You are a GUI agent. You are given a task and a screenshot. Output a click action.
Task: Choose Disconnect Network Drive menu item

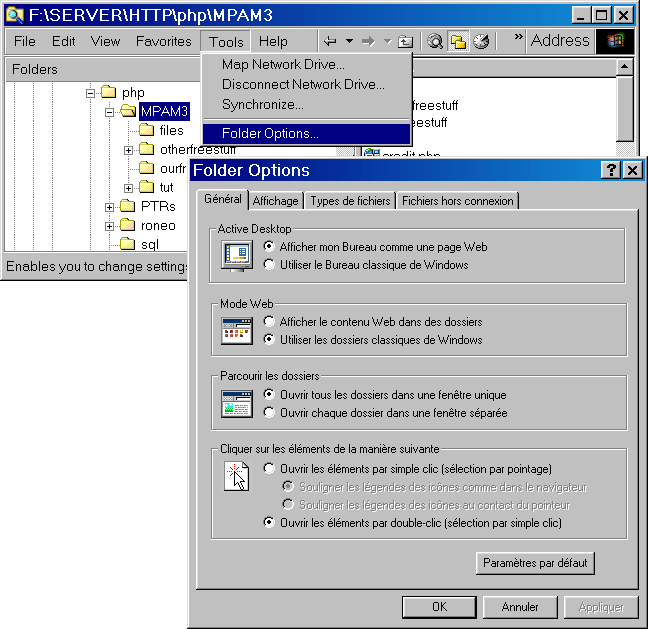point(307,84)
